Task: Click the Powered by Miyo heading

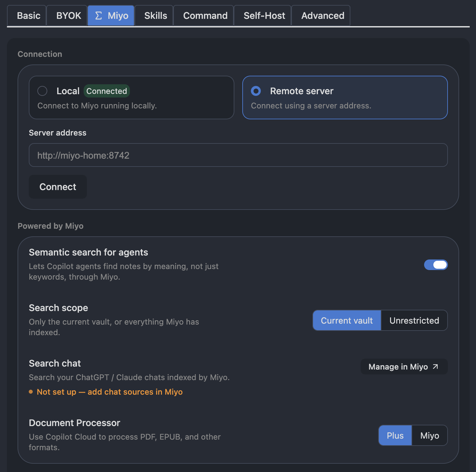Action: [x=51, y=226]
